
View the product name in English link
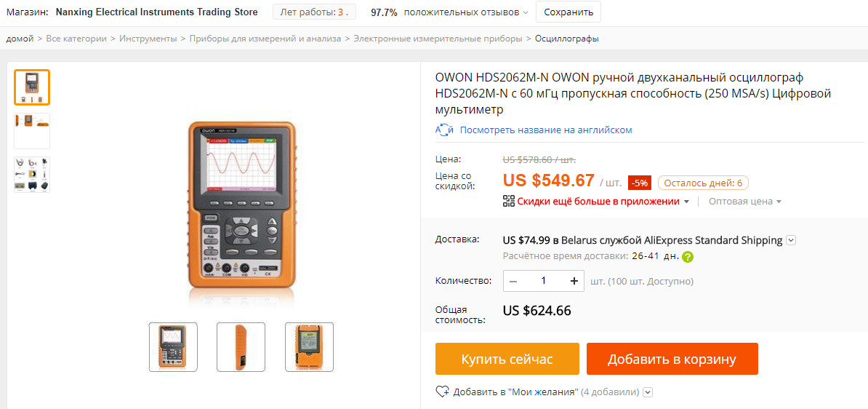click(x=546, y=130)
